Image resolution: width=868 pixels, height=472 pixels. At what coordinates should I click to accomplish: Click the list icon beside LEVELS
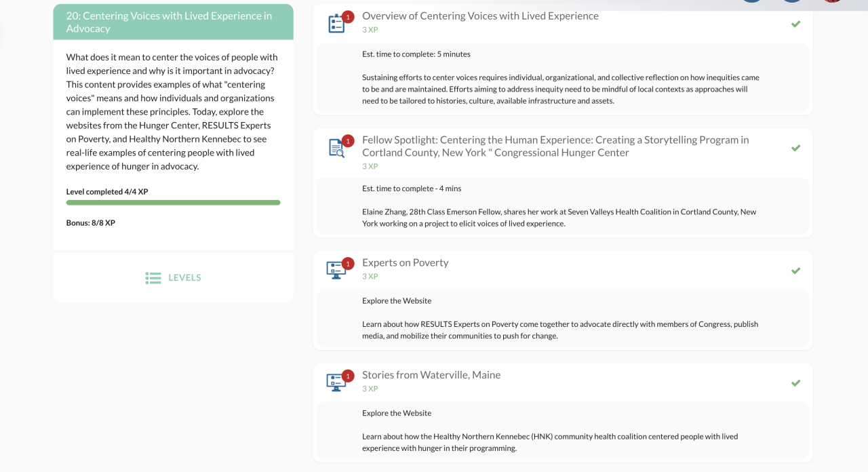(x=153, y=278)
